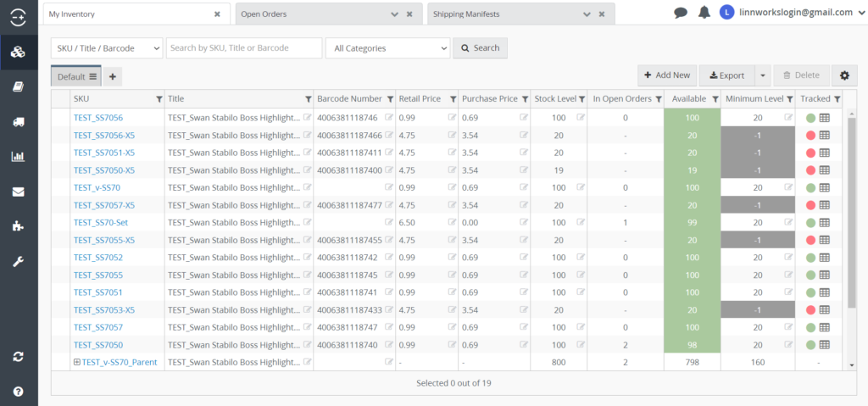
Task: Edit barcode of TEST_SS70-Set row
Action: (x=390, y=222)
